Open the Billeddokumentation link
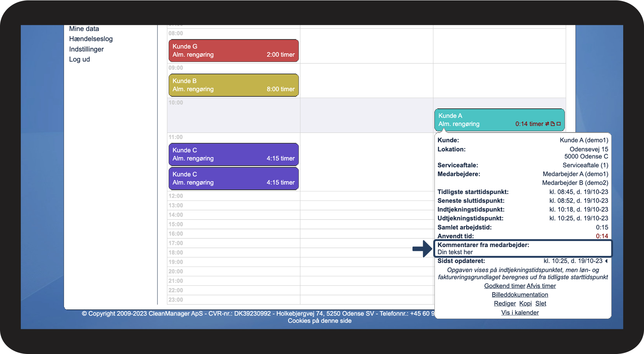Viewport: 644px width, 354px height. click(520, 295)
